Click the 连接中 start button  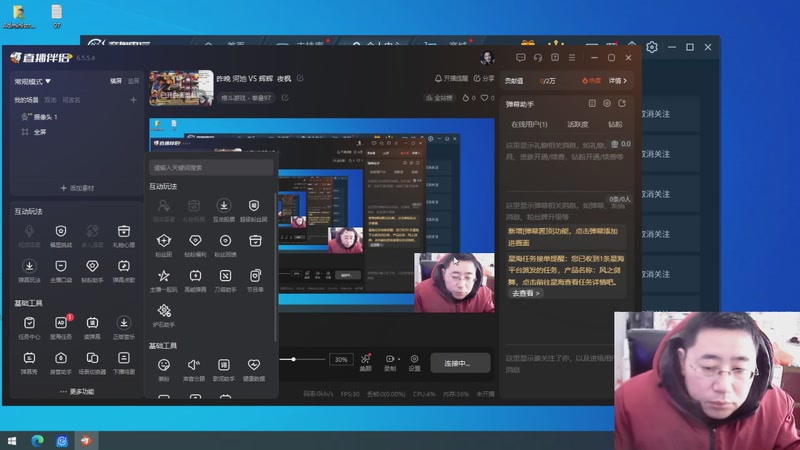(x=460, y=363)
